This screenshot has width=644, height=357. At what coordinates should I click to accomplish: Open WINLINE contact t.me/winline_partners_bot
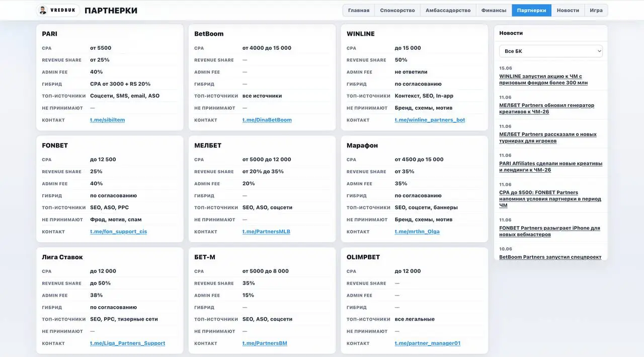(x=430, y=120)
